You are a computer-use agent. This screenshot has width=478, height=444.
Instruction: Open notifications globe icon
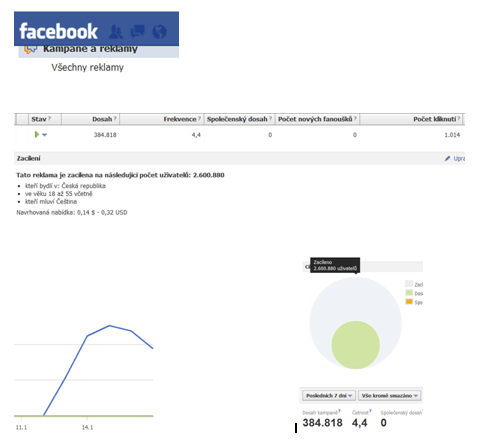click(159, 32)
